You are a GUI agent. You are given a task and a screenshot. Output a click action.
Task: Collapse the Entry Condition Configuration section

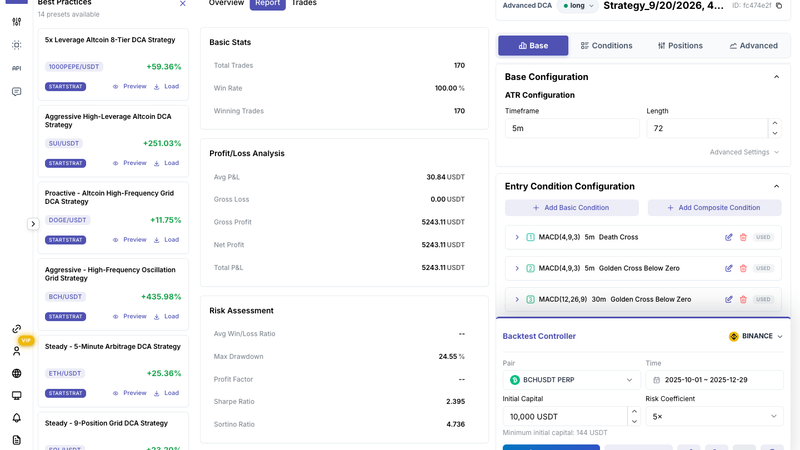click(777, 187)
